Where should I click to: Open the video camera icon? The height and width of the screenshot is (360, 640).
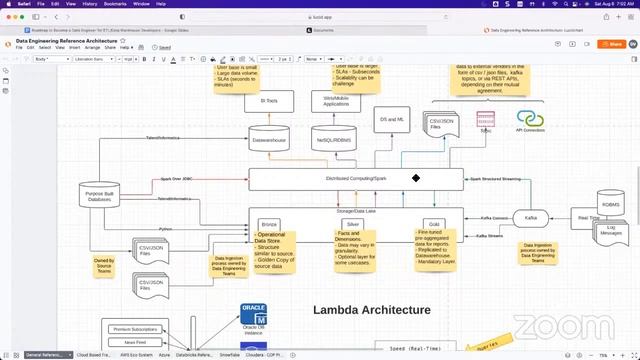[x=587, y=44]
